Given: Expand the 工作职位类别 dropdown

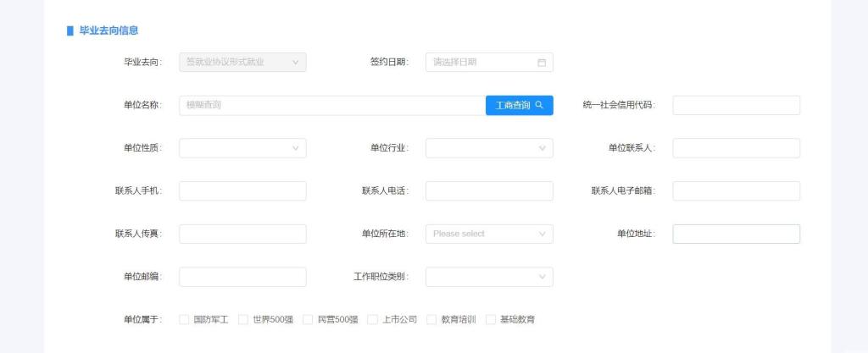Looking at the screenshot, I should coord(489,277).
